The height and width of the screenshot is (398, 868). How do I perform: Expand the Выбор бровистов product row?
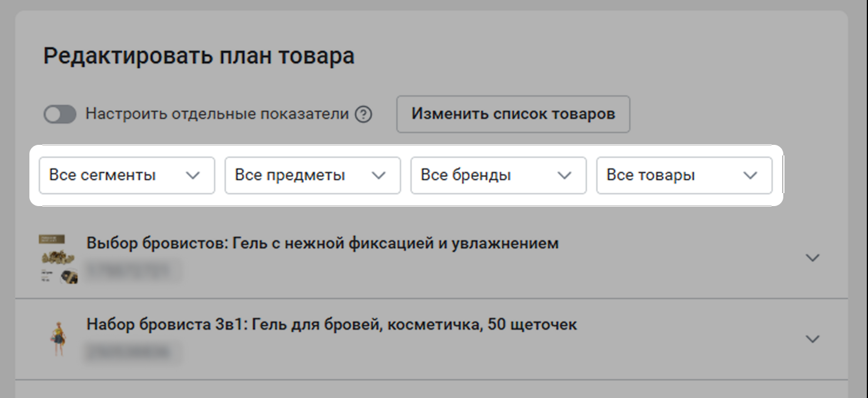tap(812, 258)
